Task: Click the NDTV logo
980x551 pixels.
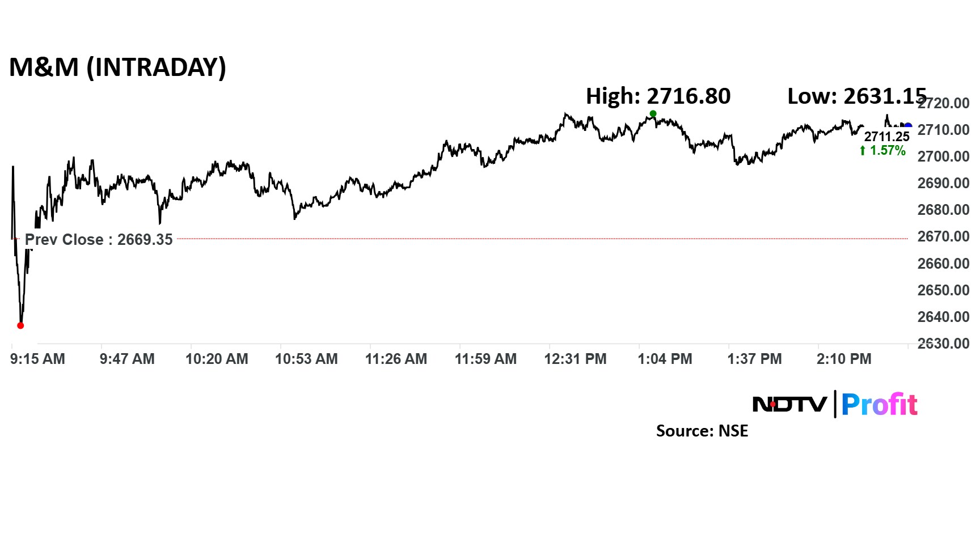Action: coord(789,404)
